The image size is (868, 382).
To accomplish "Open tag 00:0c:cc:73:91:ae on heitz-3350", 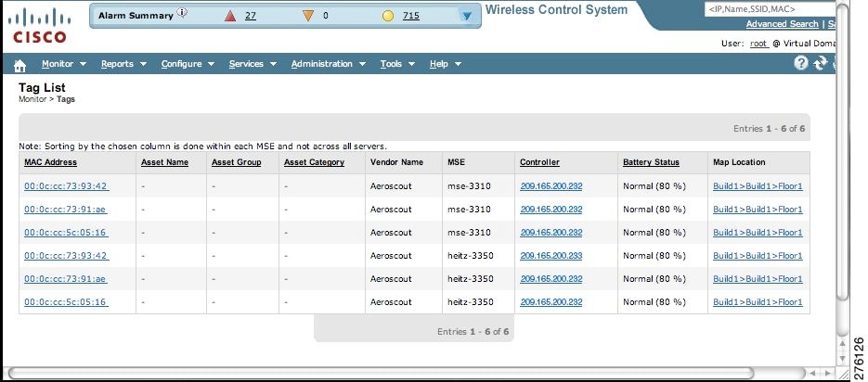I will [x=66, y=279].
